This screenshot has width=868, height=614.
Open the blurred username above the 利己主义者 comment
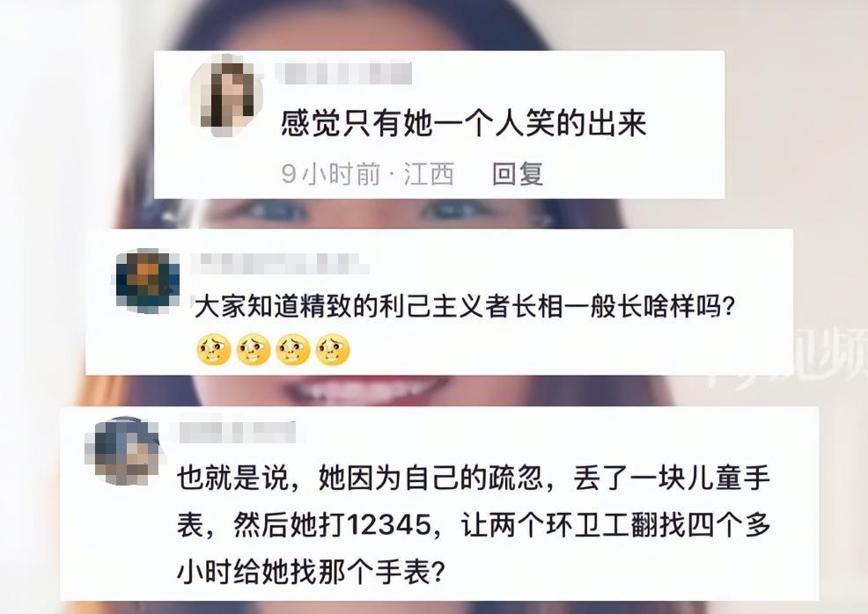coord(281,263)
